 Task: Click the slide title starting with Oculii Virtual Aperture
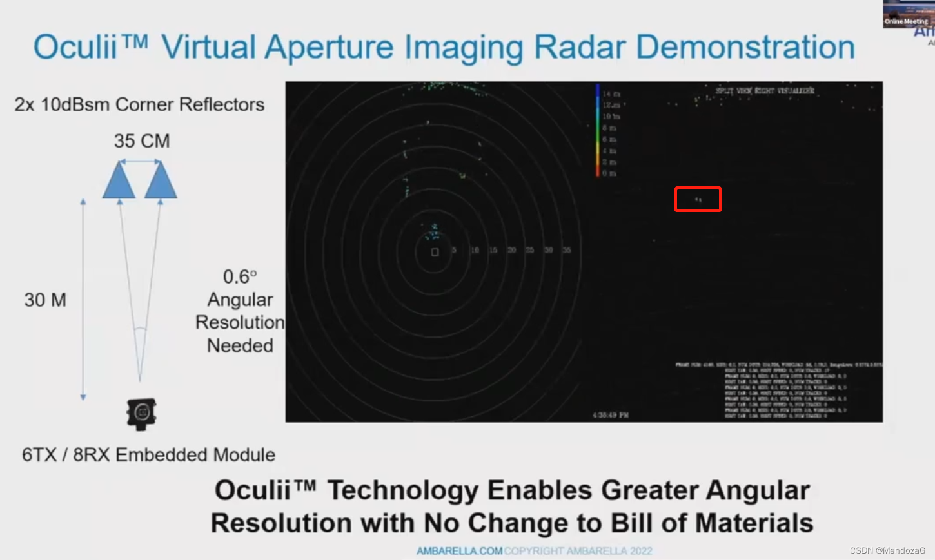tap(444, 48)
